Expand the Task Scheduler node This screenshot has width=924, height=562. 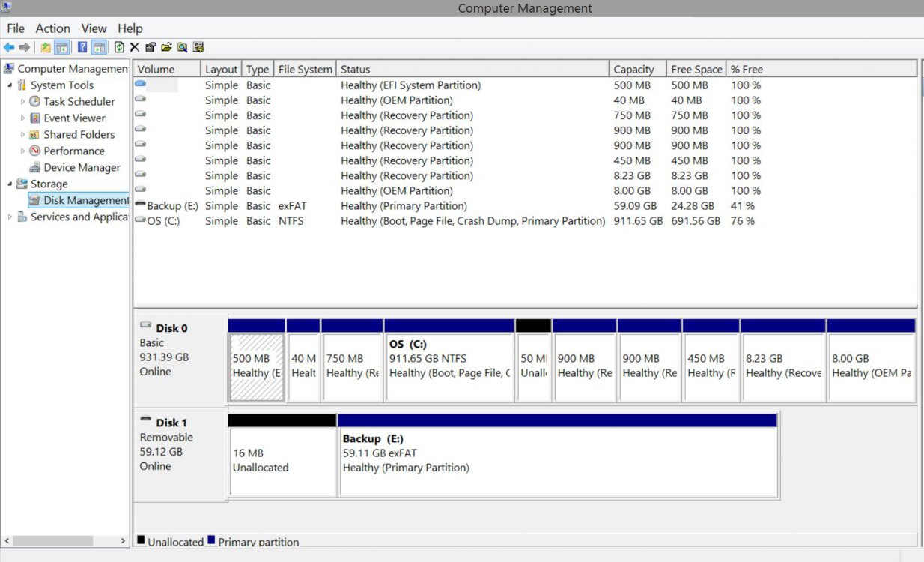coord(22,101)
